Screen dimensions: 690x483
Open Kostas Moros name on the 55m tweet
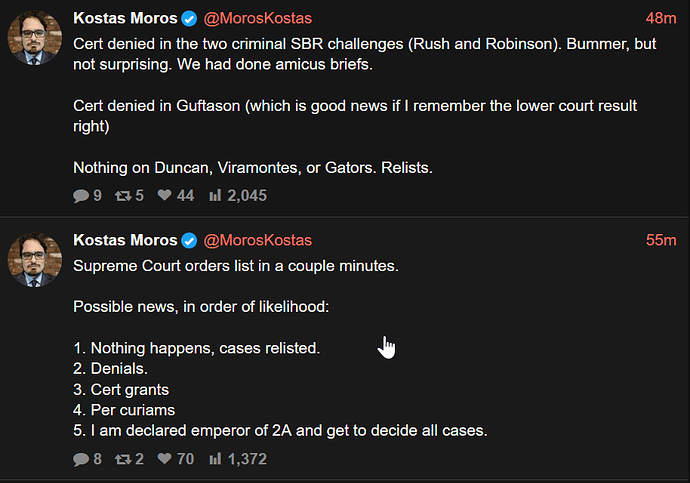pos(125,241)
